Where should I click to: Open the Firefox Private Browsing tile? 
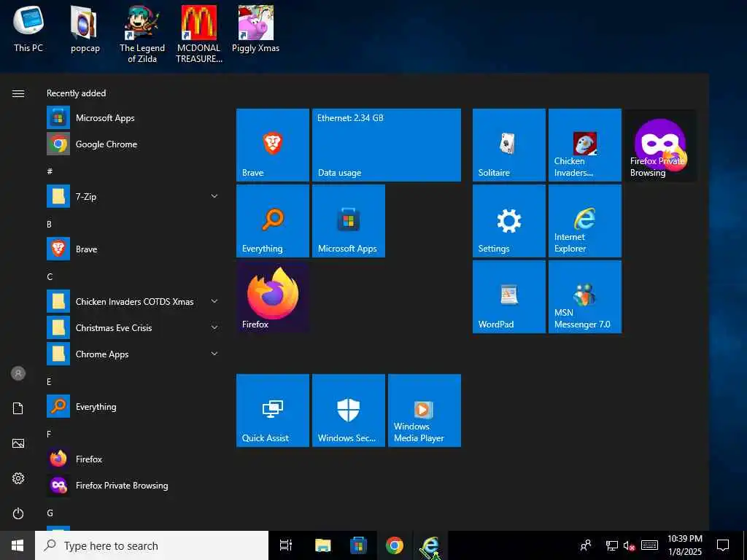pos(660,145)
